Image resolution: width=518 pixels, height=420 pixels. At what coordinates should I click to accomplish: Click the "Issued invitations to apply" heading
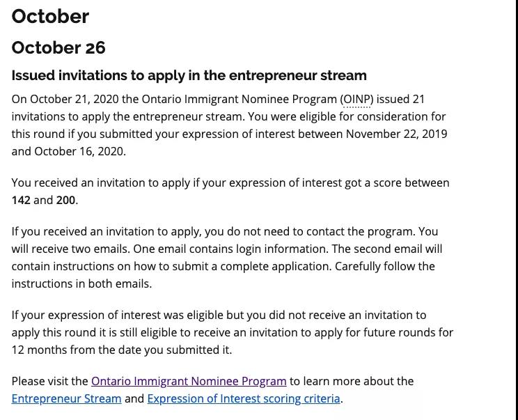189,75
